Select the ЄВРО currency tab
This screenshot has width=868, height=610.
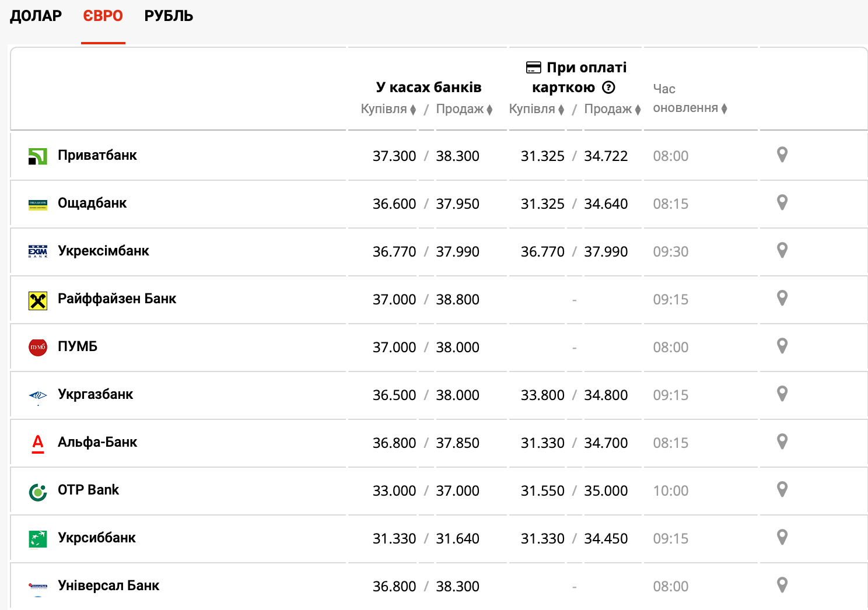click(103, 16)
